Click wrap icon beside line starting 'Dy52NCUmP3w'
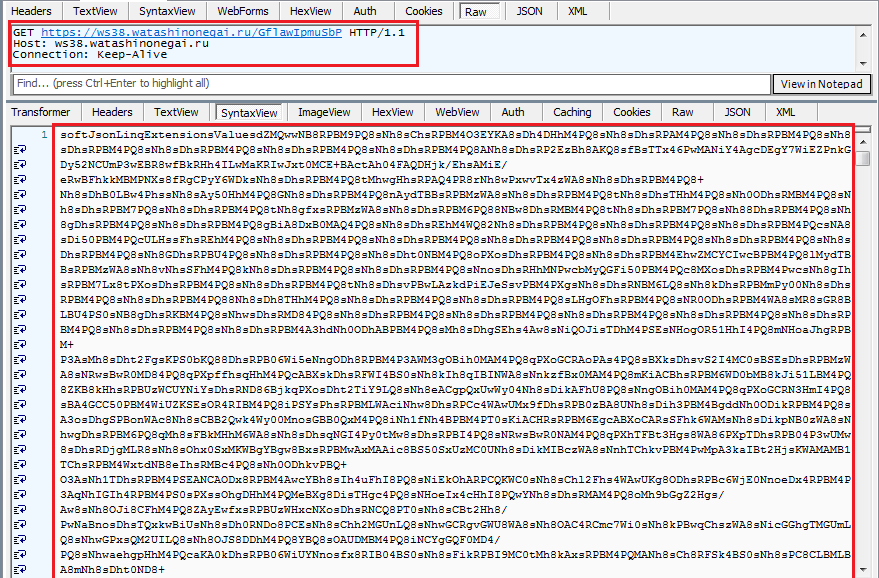The image size is (879, 578). [18, 164]
